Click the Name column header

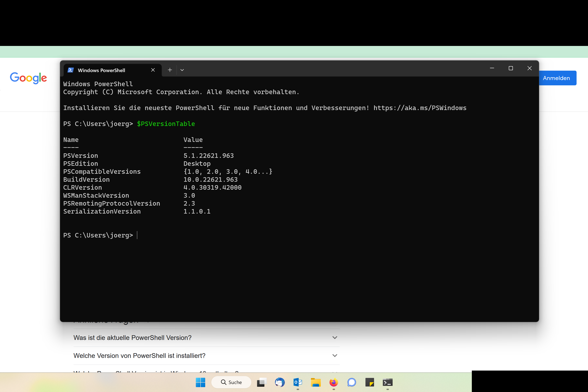click(x=71, y=140)
